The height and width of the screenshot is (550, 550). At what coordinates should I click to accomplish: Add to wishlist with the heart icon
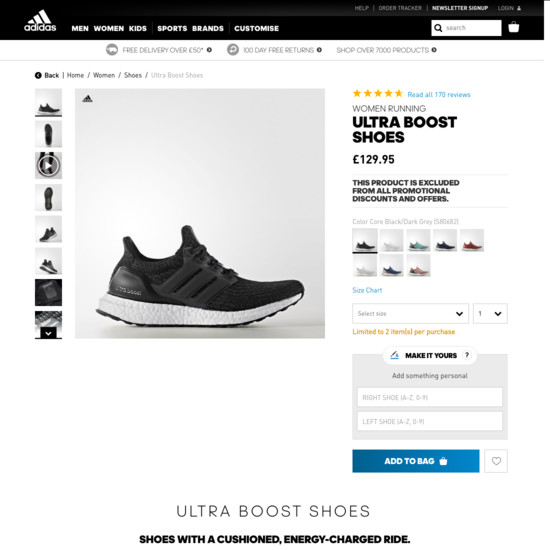click(496, 461)
